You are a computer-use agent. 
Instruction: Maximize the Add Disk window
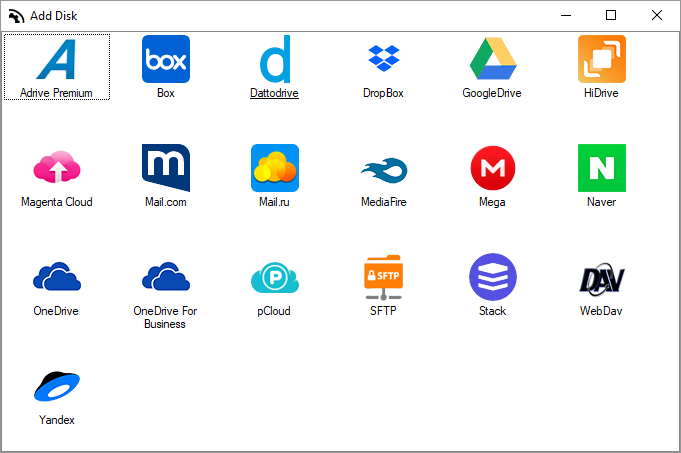tap(611, 16)
